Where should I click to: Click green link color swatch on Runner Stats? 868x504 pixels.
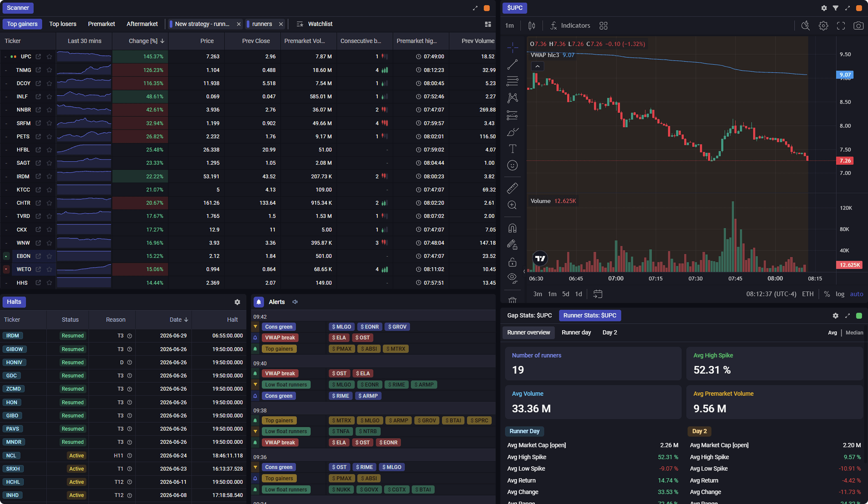[x=859, y=316]
